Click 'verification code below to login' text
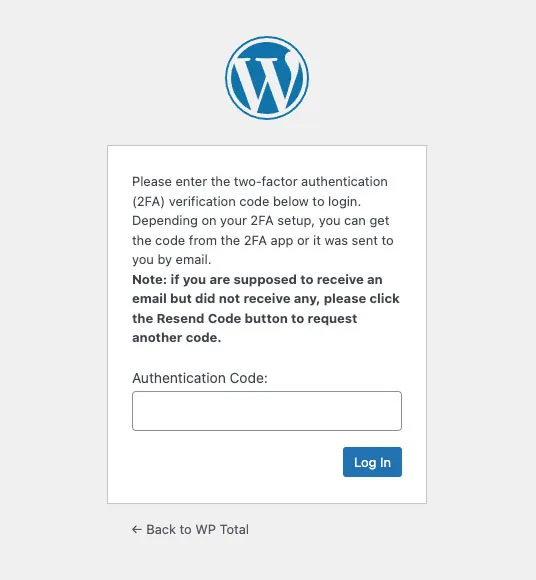This screenshot has height=580, width=536. tap(264, 202)
